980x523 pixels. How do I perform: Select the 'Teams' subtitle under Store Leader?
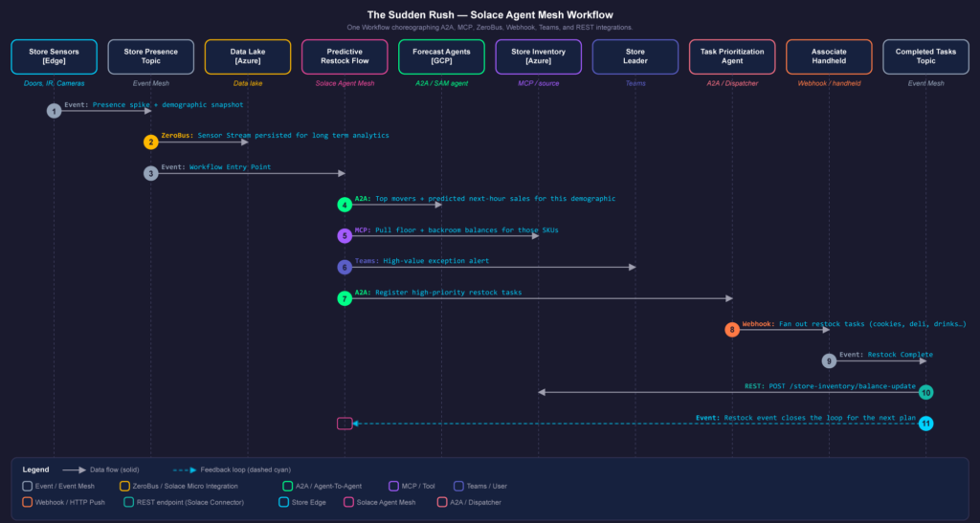[635, 83]
